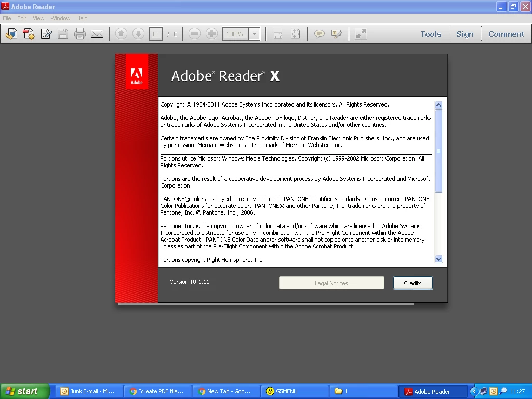Open the zoom level dropdown arrow
The height and width of the screenshot is (399, 532).
click(x=254, y=34)
